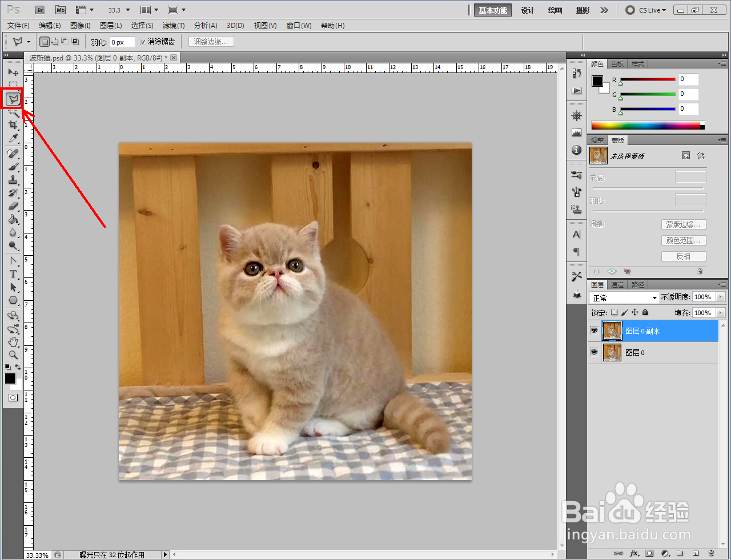This screenshot has height=560, width=731.
Task: Select the Horizontal Type tool
Action: [x=13, y=274]
